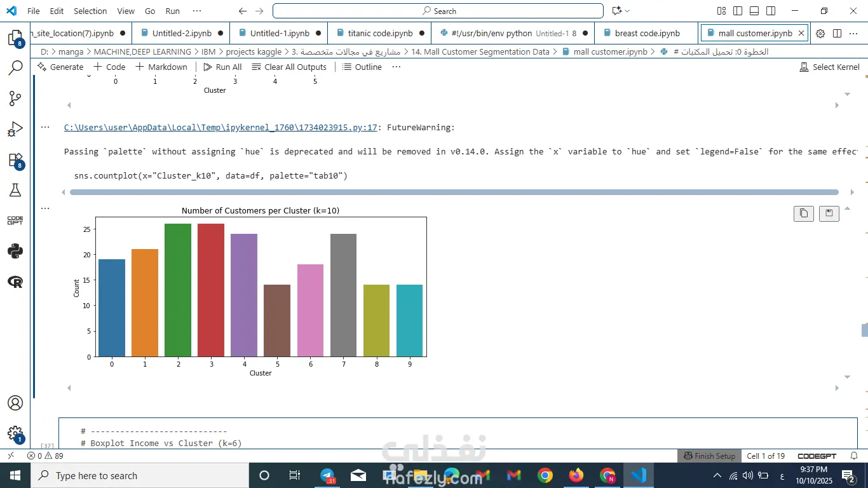Open the Manage gear in activity bar
Viewport: 868px width, 488px height.
coord(15,435)
